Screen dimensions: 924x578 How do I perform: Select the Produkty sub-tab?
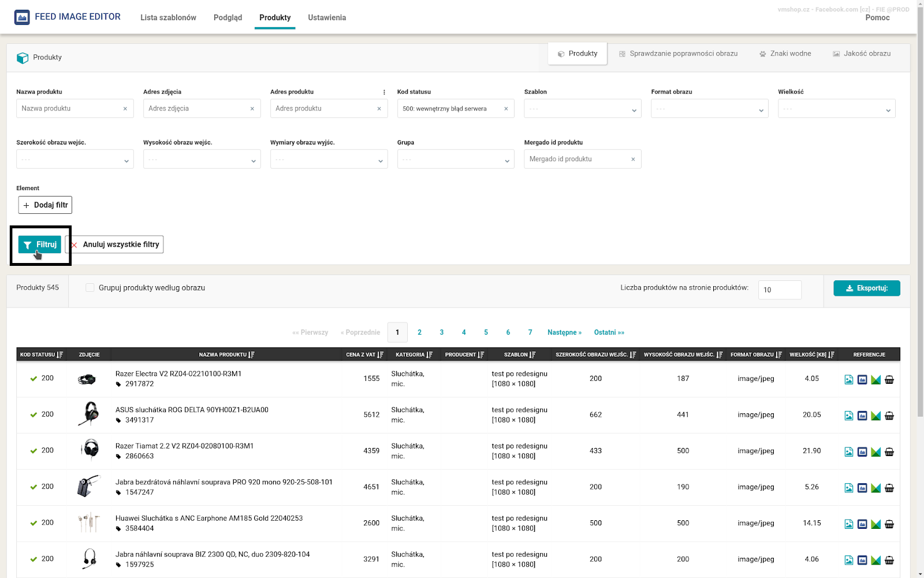pyautogui.click(x=577, y=54)
